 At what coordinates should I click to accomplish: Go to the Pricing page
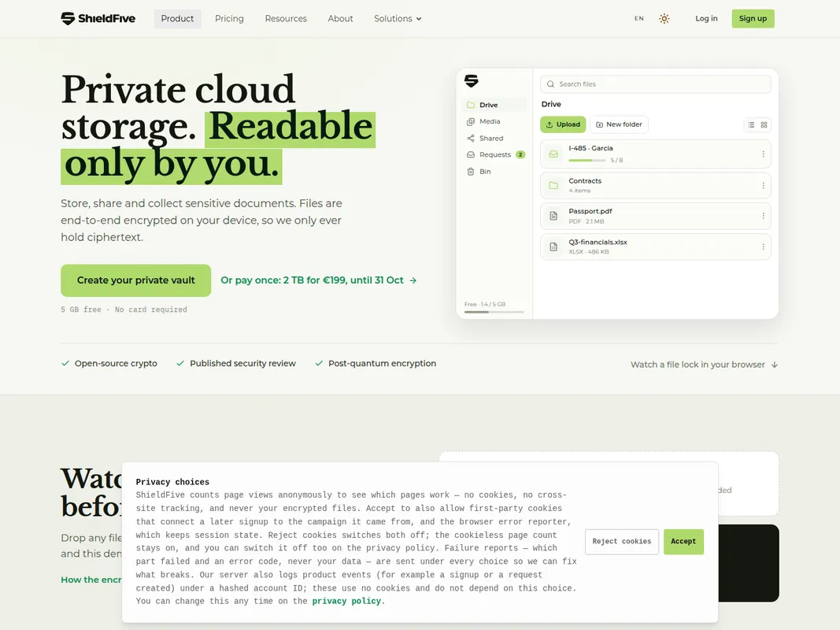[229, 19]
